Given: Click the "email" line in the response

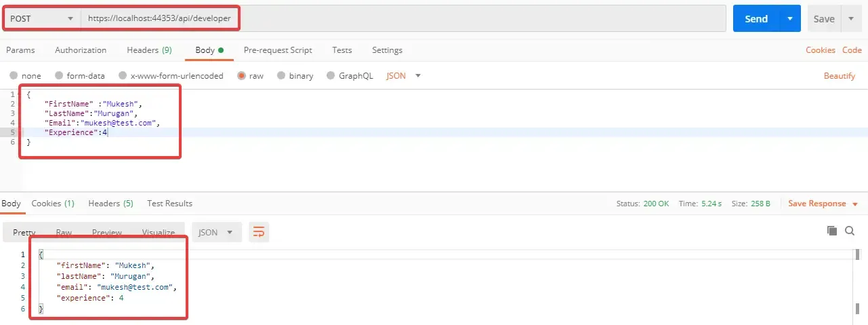Looking at the screenshot, I should click(x=117, y=287).
